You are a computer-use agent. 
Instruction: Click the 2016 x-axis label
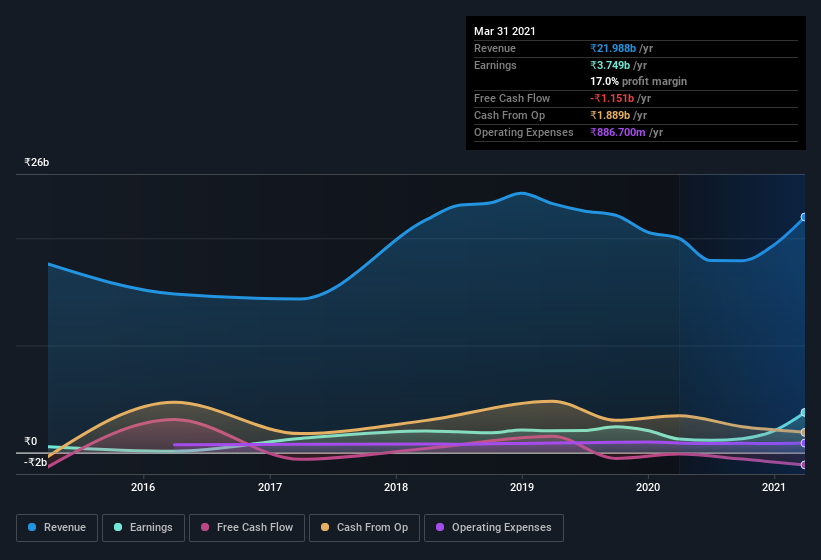coord(143,487)
